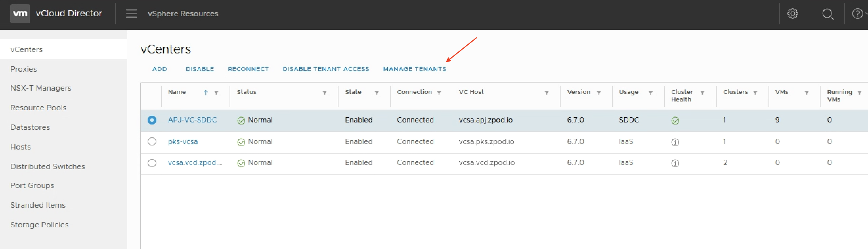Open the hamburger navigation menu
This screenshot has height=249, width=868.
131,14
